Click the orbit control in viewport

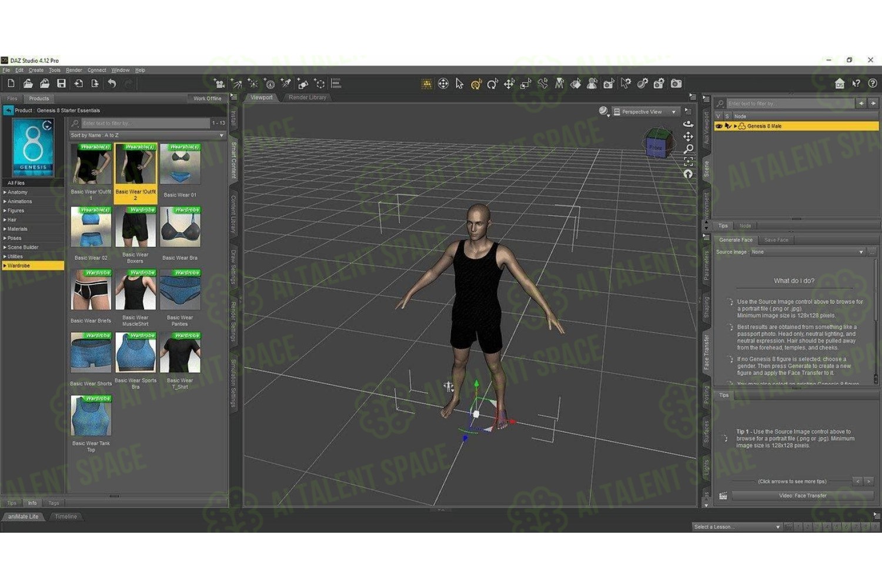688,124
